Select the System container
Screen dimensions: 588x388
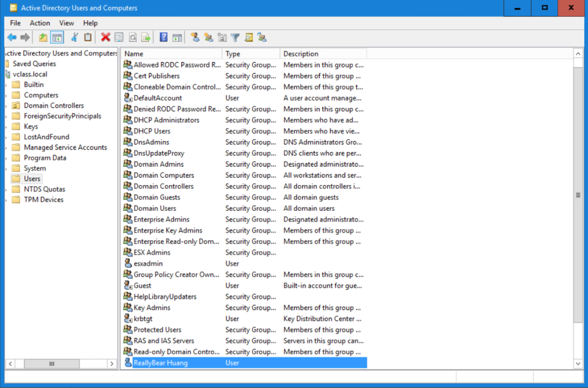coord(35,168)
